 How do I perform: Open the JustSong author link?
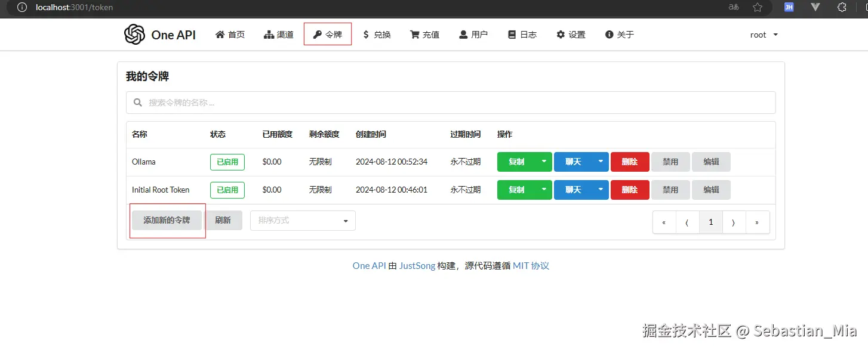click(417, 266)
